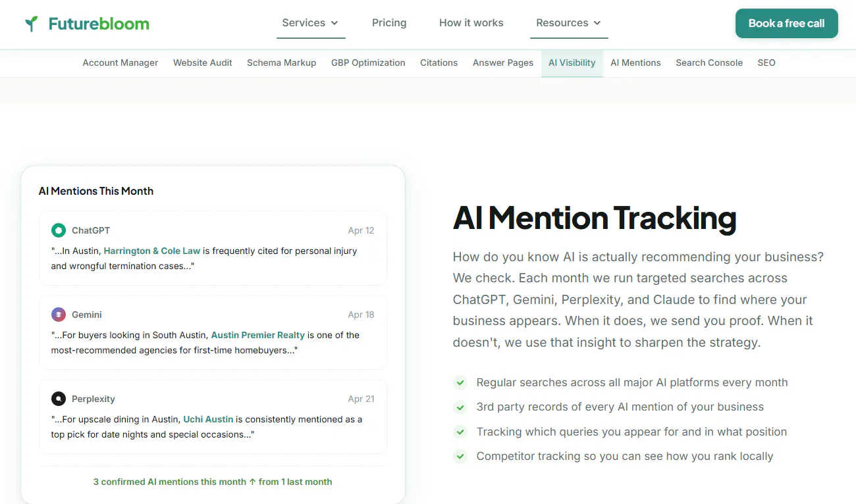Select the AI Visibility tab
Screen dimensions: 856x504
point(572,63)
